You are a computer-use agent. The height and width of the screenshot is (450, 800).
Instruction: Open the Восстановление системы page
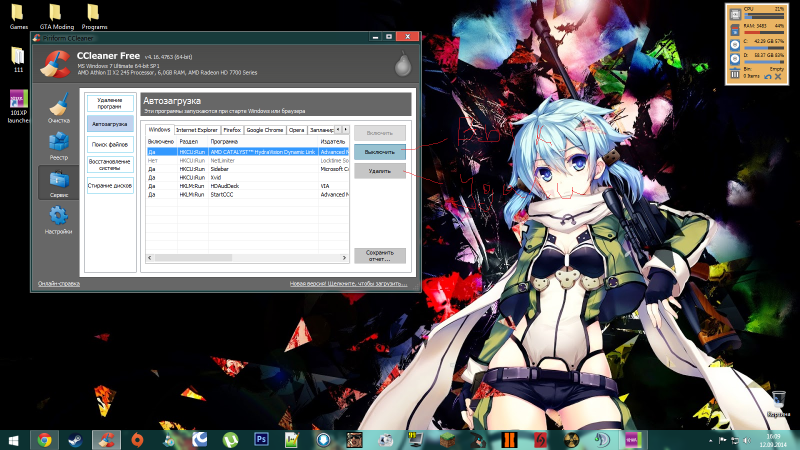110,165
